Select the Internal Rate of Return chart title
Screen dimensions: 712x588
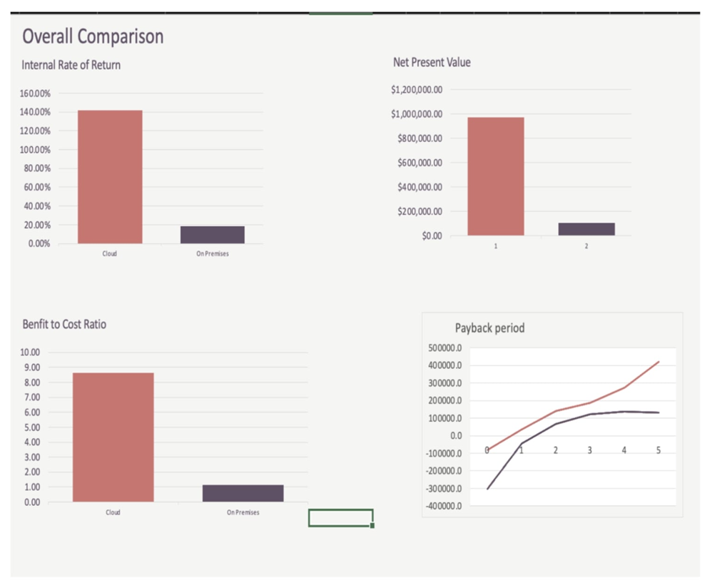(x=71, y=65)
